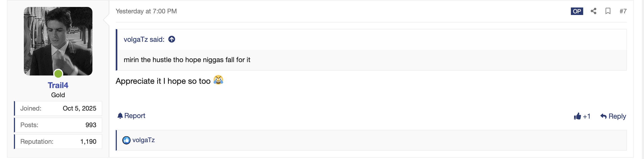Open the volgaTz said quote link
The image size is (644, 159).
[x=144, y=39]
